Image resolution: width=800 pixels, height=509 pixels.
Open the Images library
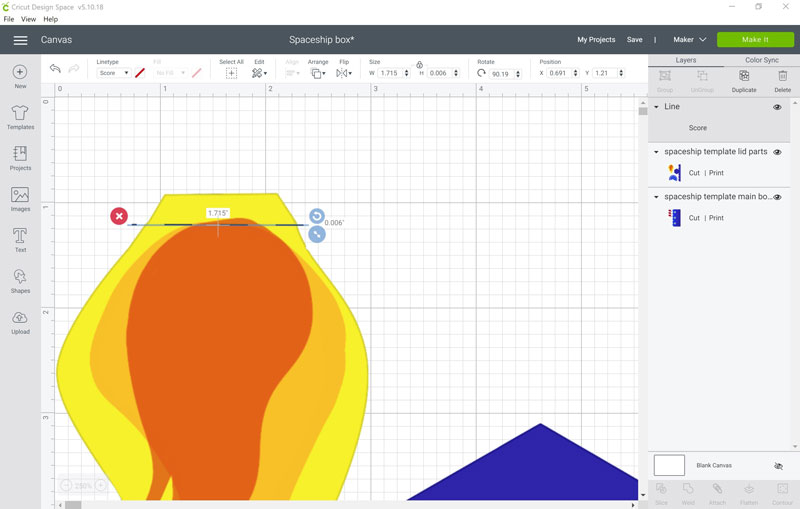(x=20, y=194)
